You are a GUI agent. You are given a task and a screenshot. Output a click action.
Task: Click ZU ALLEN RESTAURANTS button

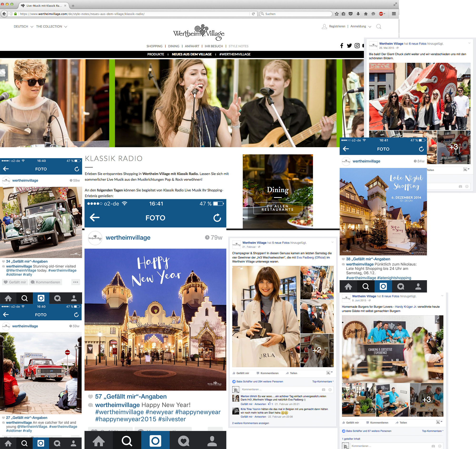coord(278,208)
